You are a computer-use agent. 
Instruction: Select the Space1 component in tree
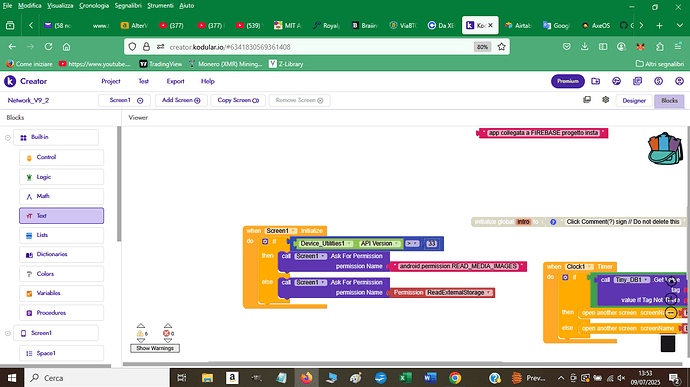point(61,353)
